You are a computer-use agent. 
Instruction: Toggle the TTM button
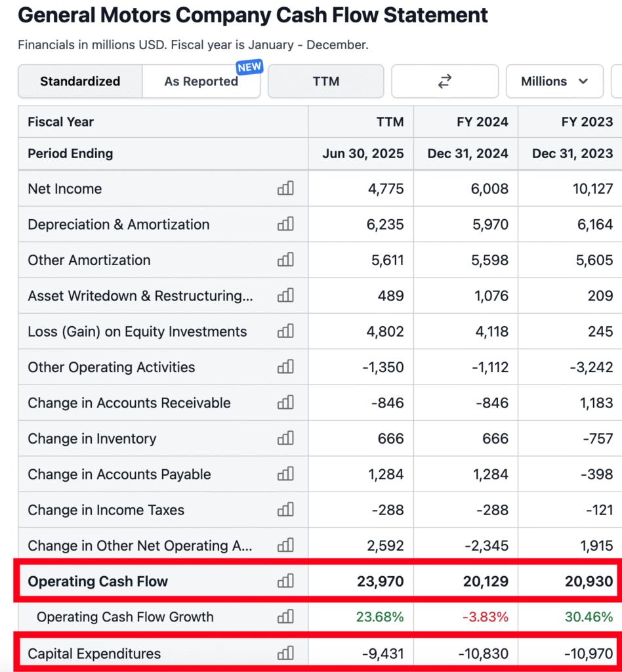click(x=326, y=81)
